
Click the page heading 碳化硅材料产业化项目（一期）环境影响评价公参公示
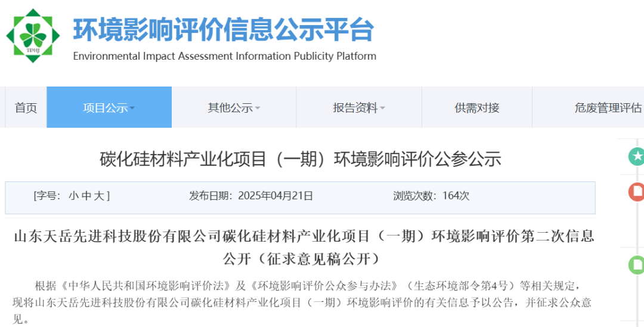(300, 159)
